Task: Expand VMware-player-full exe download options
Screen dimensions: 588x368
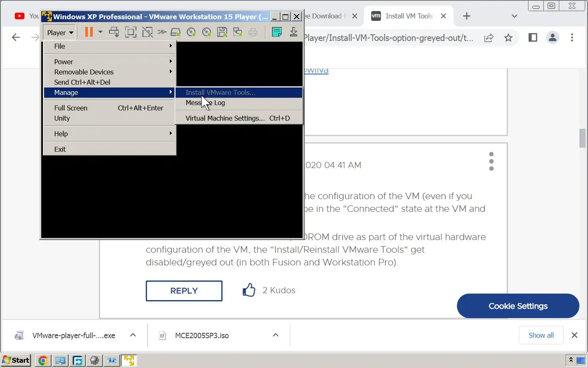Action: coord(133,335)
